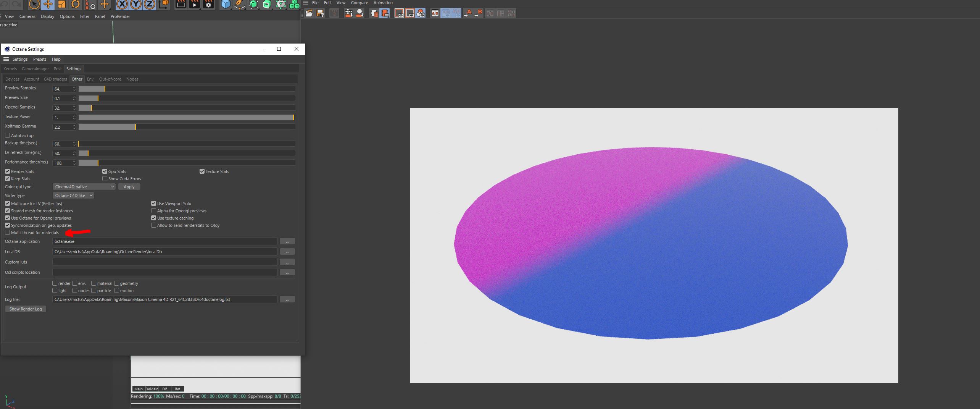
Task: Click the Set as B icon
Action: [x=479, y=13]
